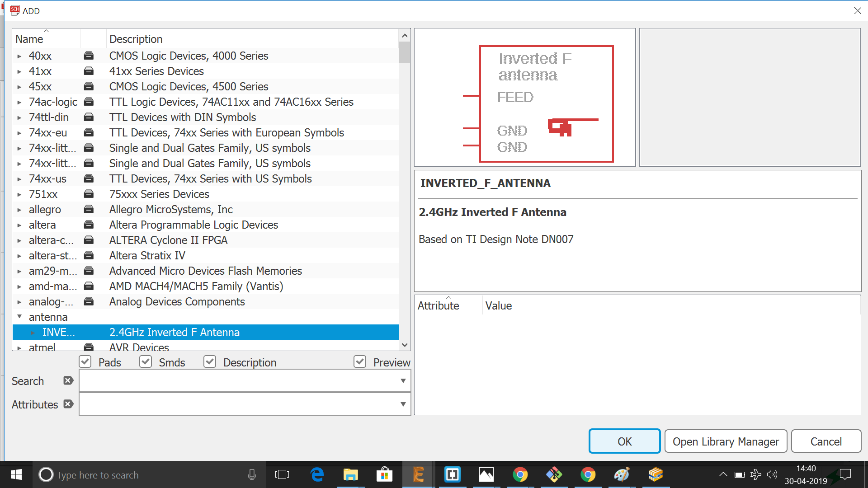
Task: Click the library icon next to altera
Action: pyautogui.click(x=89, y=225)
